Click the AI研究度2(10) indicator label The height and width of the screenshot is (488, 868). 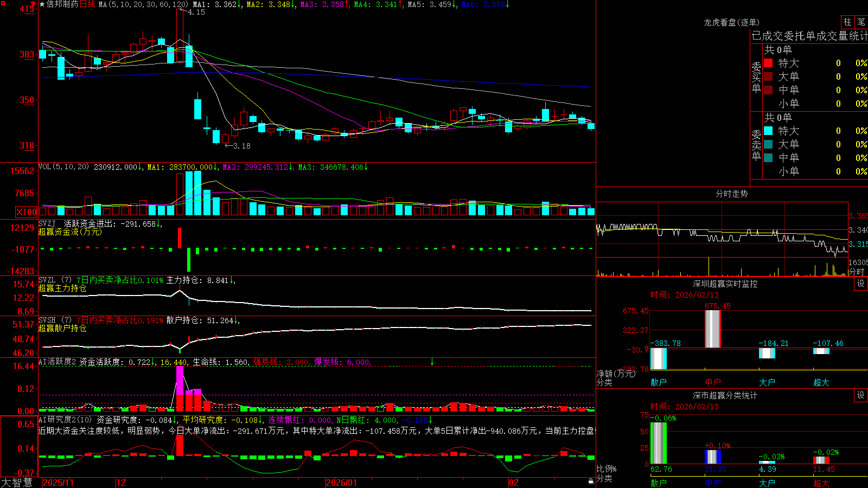pyautogui.click(x=66, y=420)
